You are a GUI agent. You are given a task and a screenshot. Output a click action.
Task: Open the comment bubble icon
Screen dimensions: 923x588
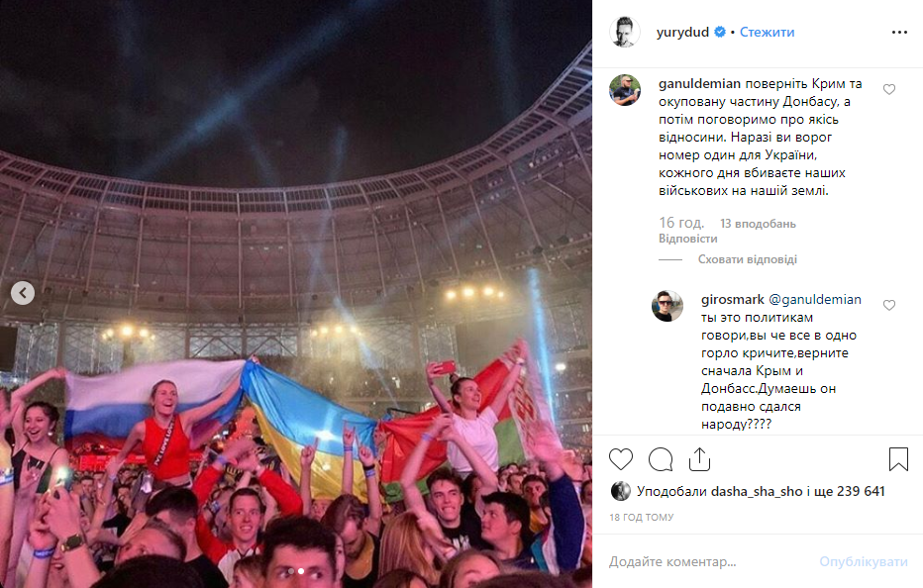pyautogui.click(x=661, y=459)
